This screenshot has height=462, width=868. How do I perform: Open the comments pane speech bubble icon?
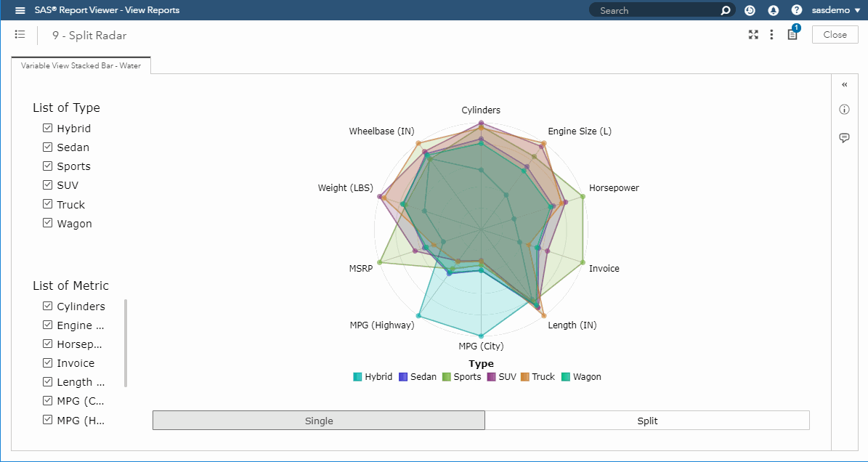click(x=844, y=137)
